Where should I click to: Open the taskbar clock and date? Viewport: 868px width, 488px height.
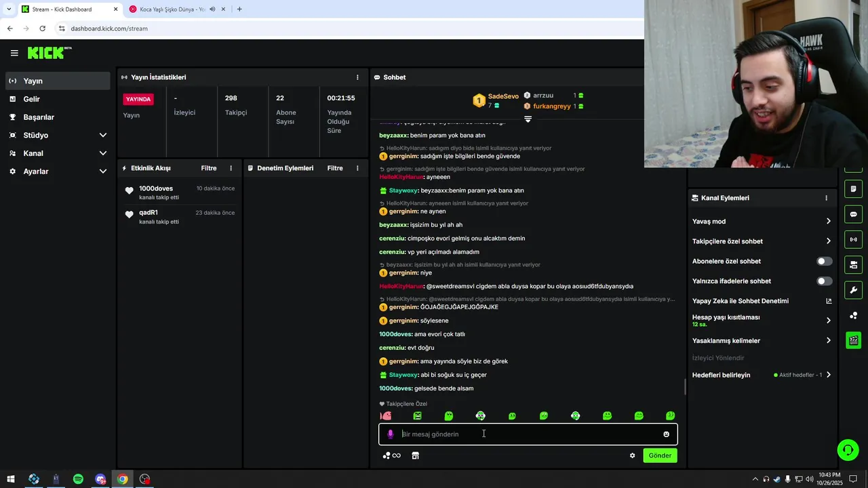(x=829, y=479)
